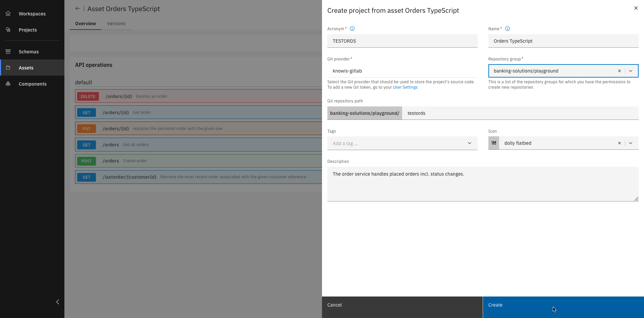Open the Schemas section
The image size is (644, 318).
tap(8, 51)
